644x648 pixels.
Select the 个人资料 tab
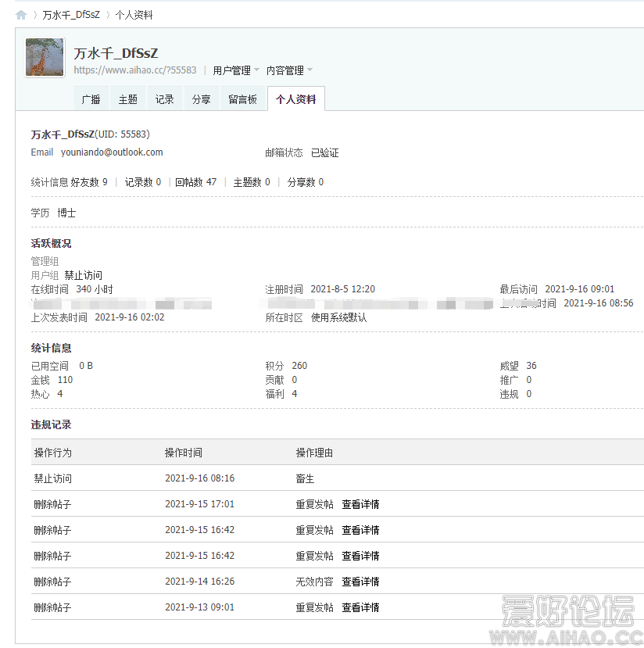coord(296,98)
